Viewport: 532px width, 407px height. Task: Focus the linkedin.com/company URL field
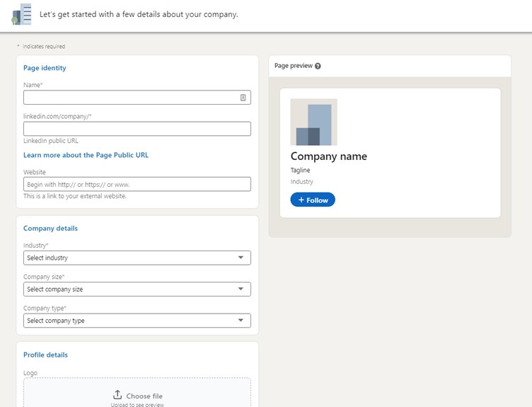coord(137,129)
